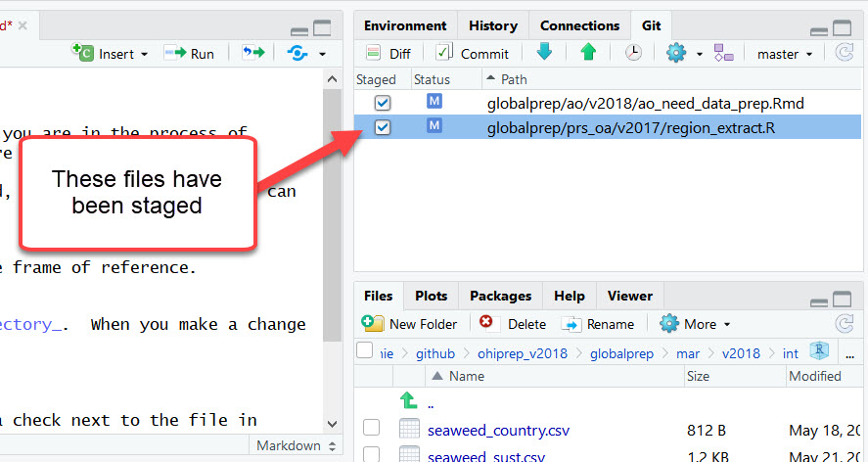The image size is (868, 462).
Task: Pull changes with the blue down arrow
Action: pyautogui.click(x=544, y=52)
